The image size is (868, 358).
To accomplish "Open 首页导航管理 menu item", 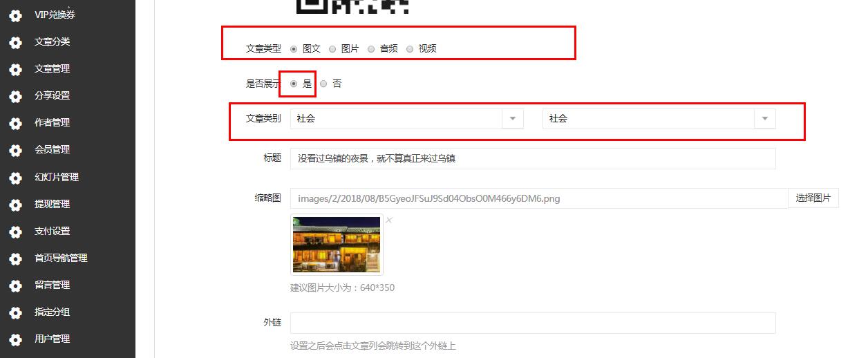I will (61, 258).
